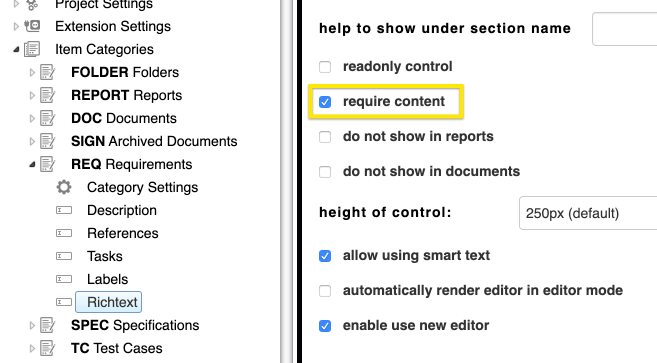
Task: Expand the SPEC Specifications category
Action: [32, 326]
